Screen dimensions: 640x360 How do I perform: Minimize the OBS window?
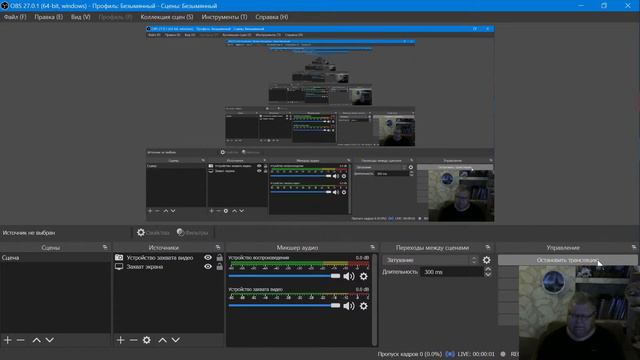[x=581, y=6]
